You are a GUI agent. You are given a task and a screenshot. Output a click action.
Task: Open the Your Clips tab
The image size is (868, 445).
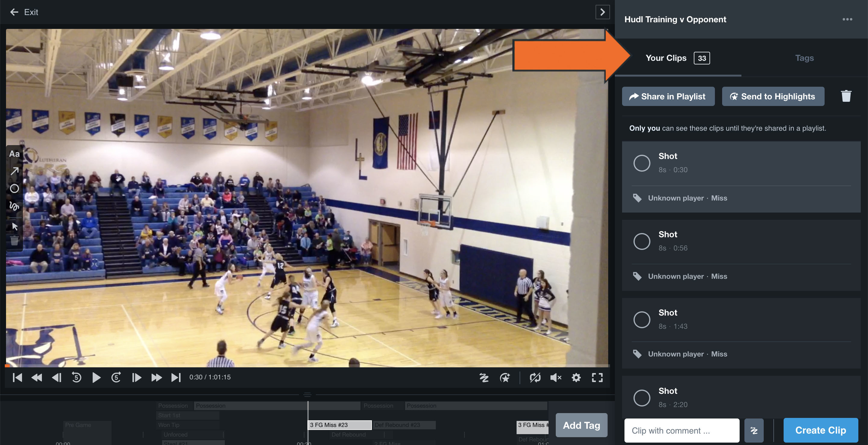666,58
